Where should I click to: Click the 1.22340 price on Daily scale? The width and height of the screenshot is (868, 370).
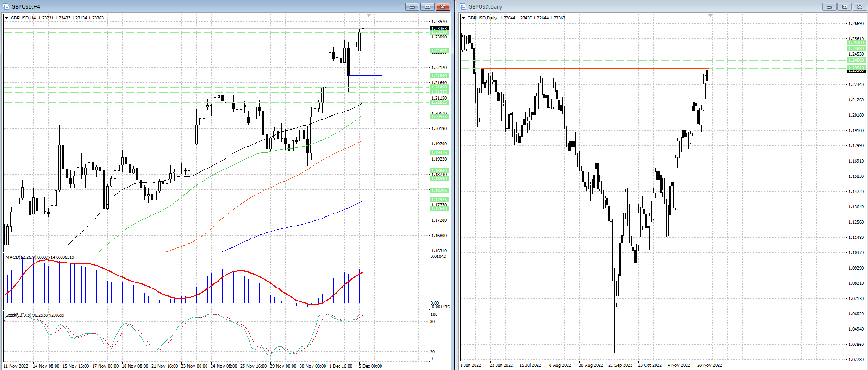[856, 85]
